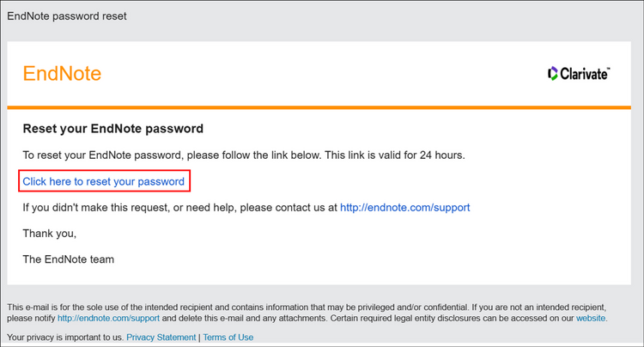The width and height of the screenshot is (644, 347).
Task: Click the orange EndNote logo
Action: point(62,74)
